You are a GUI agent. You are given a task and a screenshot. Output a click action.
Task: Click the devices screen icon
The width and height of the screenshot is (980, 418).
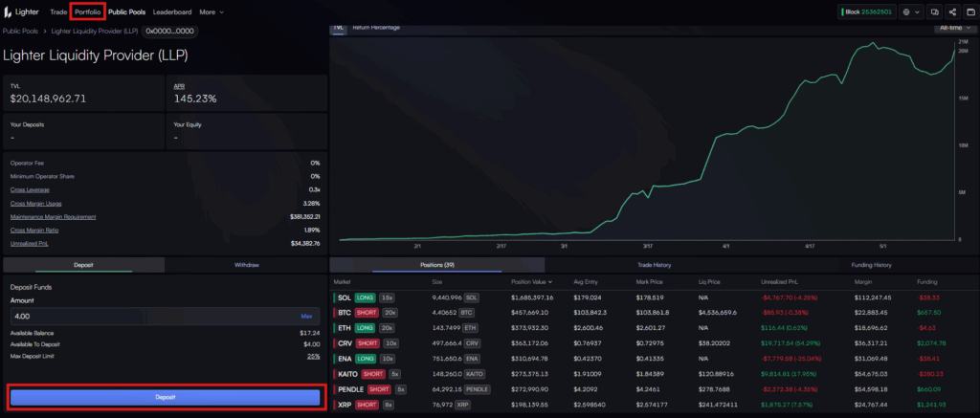(x=934, y=11)
